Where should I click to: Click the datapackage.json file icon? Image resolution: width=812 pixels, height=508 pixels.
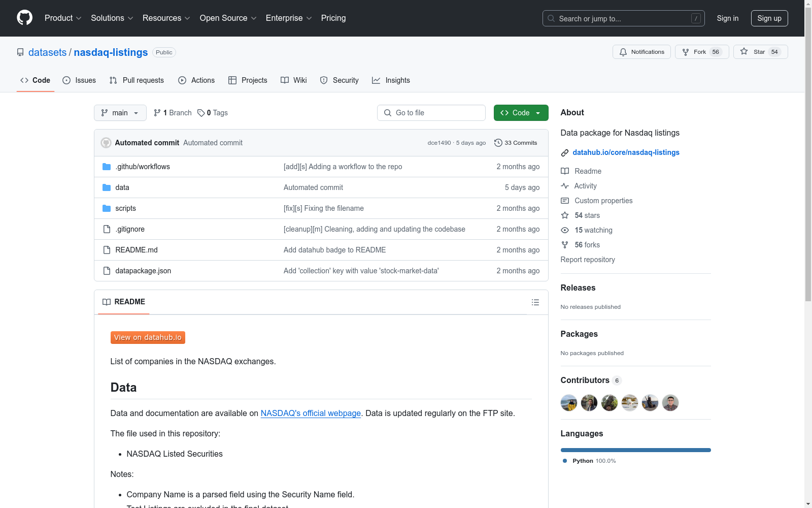click(107, 271)
